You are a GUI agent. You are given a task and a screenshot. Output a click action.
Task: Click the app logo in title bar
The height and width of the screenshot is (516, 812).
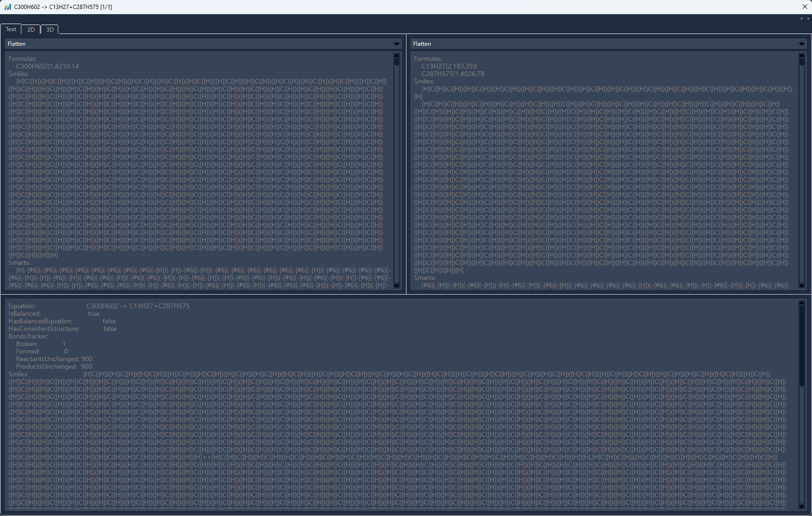[8, 7]
